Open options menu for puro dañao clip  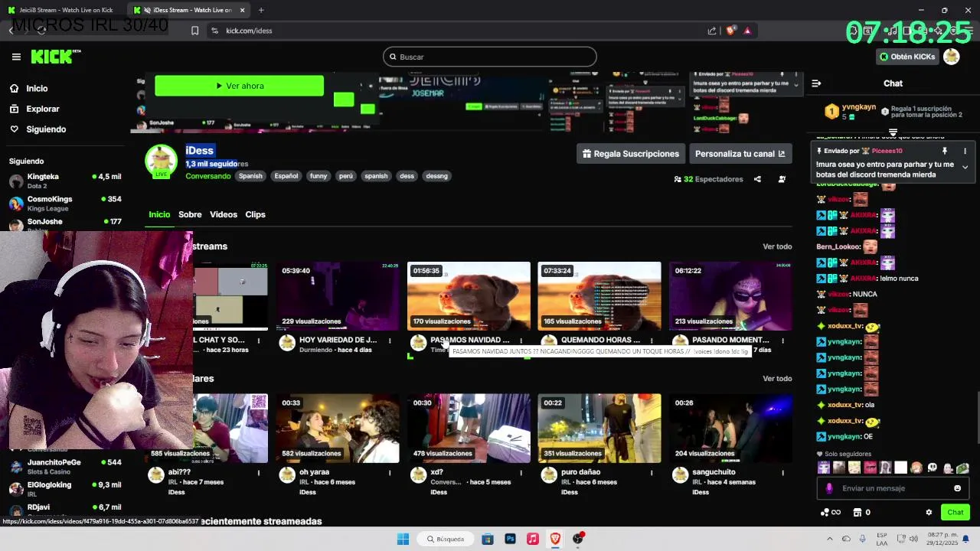(x=652, y=473)
